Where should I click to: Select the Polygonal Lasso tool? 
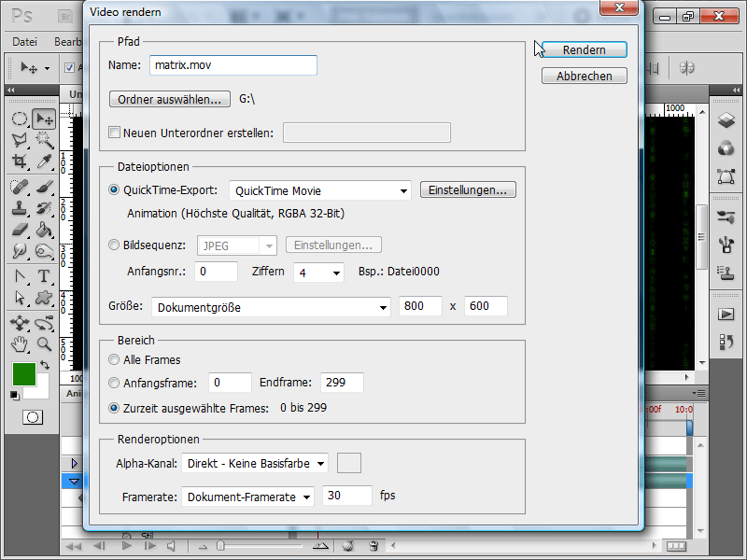pyautogui.click(x=20, y=139)
